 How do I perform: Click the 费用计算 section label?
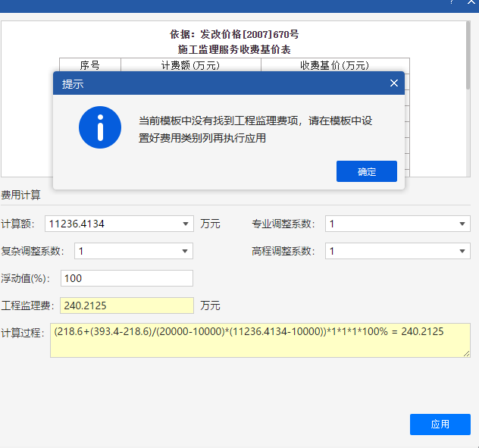[x=20, y=195]
